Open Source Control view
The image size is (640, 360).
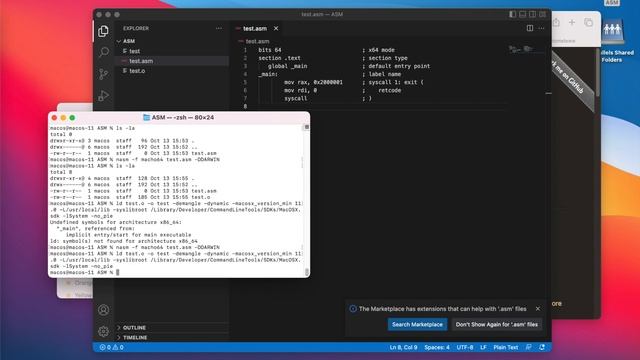coord(104,74)
